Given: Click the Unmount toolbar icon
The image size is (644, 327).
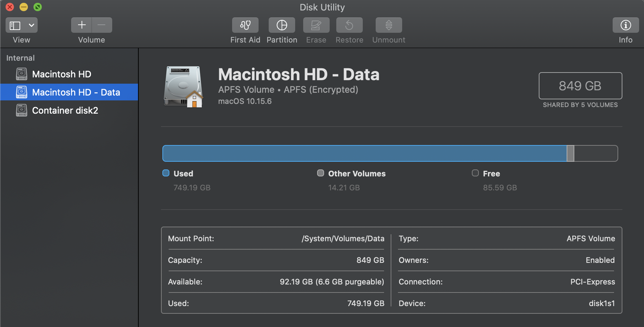Looking at the screenshot, I should click(x=389, y=25).
